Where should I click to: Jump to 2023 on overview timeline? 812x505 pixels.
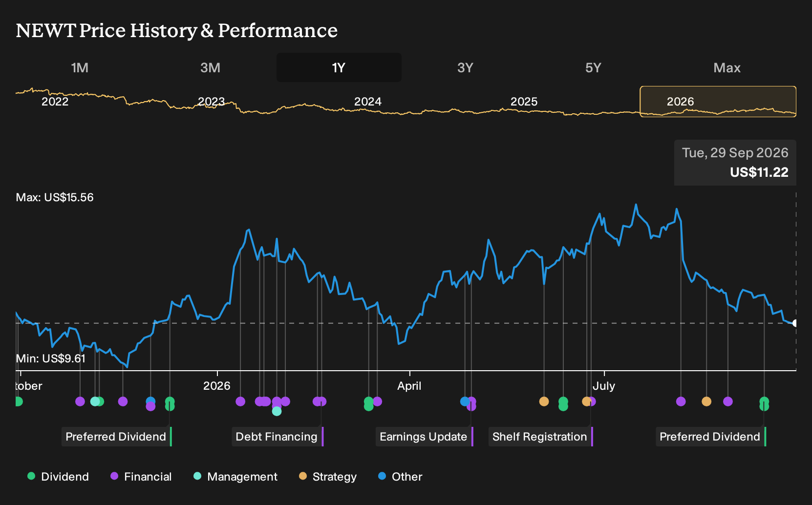[x=211, y=102]
